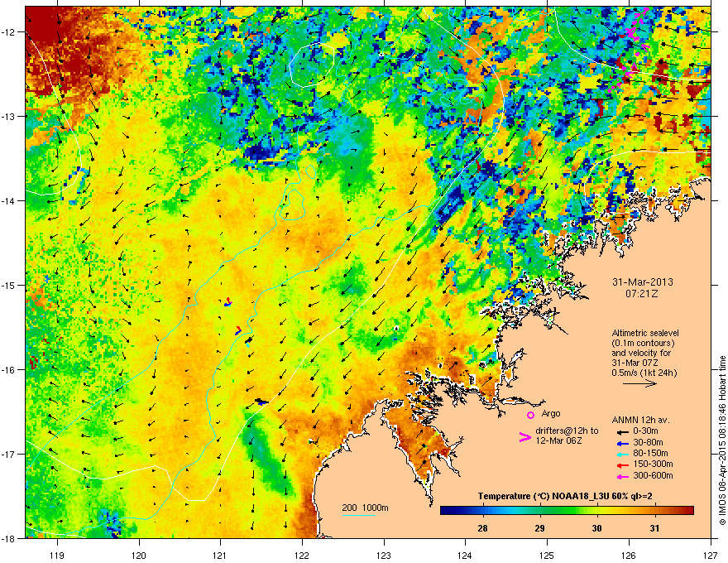Click the 0.5m/s velocity scale arrow
The image size is (728, 563).
639,383
